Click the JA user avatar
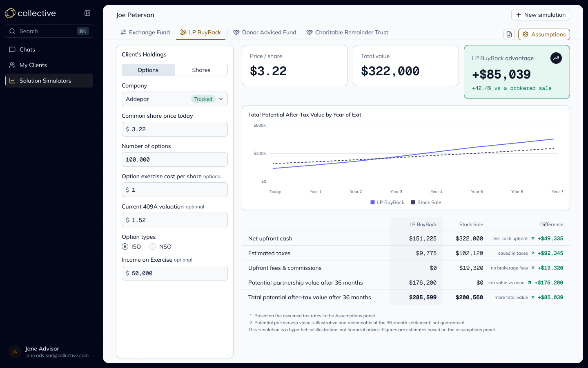588x368 pixels. 15,352
